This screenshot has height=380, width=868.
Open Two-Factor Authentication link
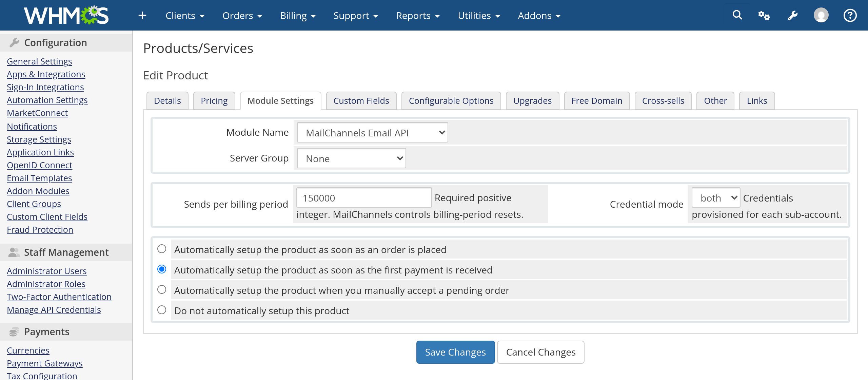pos(59,297)
